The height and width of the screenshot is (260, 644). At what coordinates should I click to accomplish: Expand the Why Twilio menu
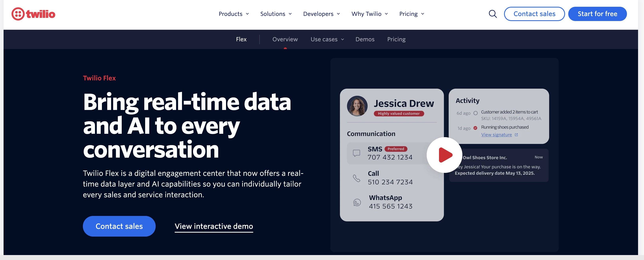[370, 14]
